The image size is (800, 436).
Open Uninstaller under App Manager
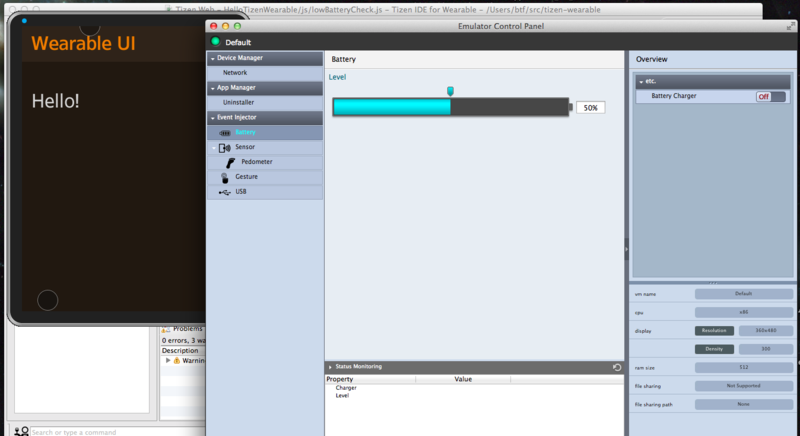click(x=238, y=102)
